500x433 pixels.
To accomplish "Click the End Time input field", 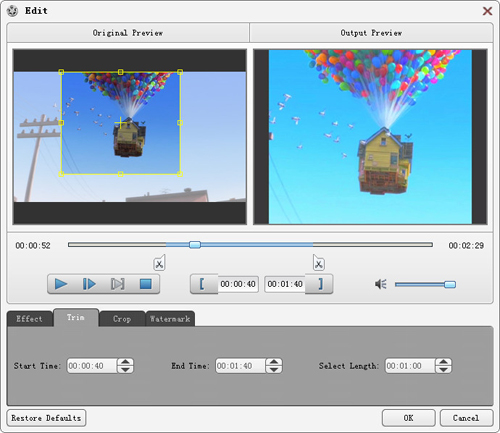I will (241, 366).
